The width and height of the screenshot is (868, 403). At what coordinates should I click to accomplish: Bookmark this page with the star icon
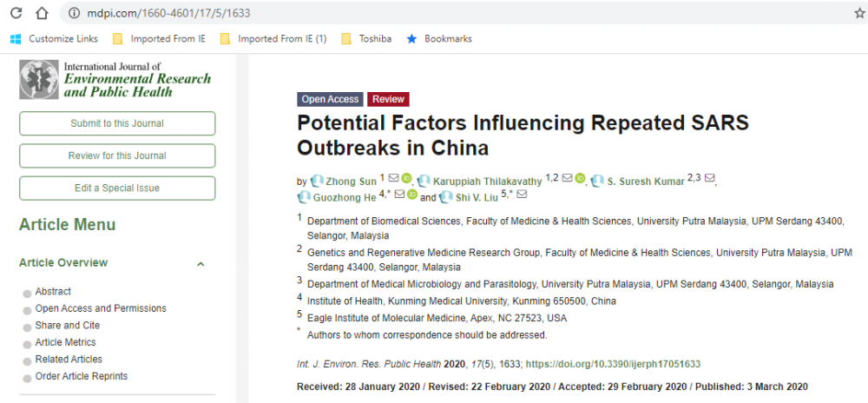(858, 14)
